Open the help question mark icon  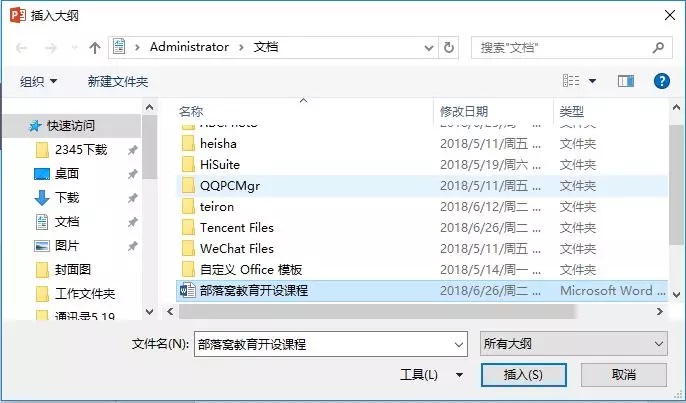(662, 81)
